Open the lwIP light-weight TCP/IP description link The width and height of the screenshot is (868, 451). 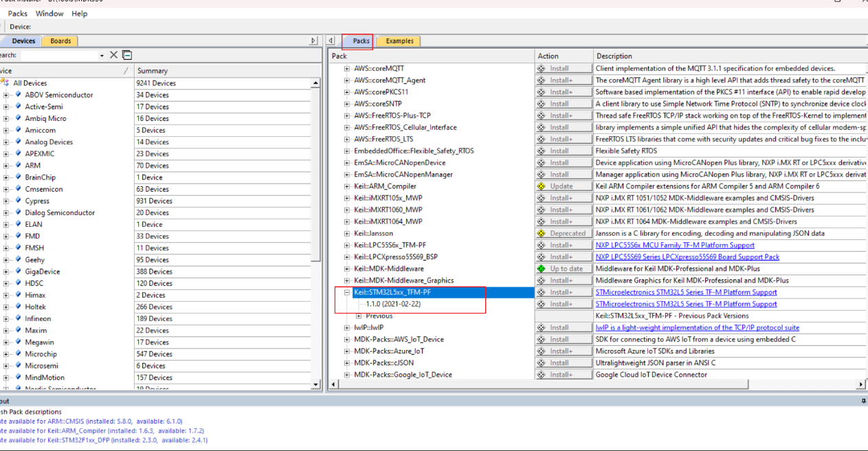[698, 328]
